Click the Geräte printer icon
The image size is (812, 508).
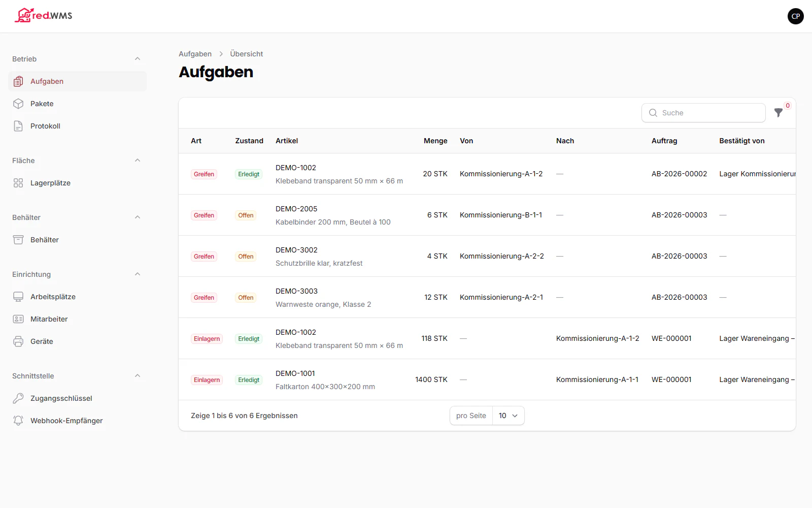pyautogui.click(x=18, y=341)
